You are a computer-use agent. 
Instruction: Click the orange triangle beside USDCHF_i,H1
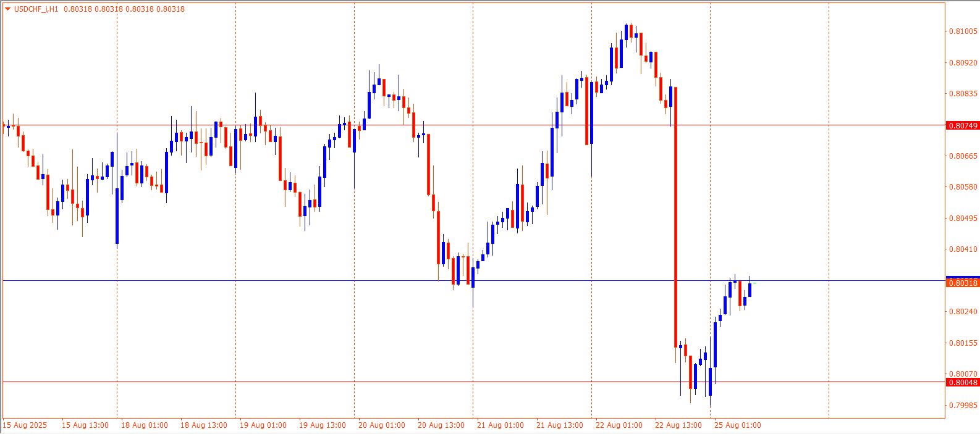pyautogui.click(x=7, y=9)
